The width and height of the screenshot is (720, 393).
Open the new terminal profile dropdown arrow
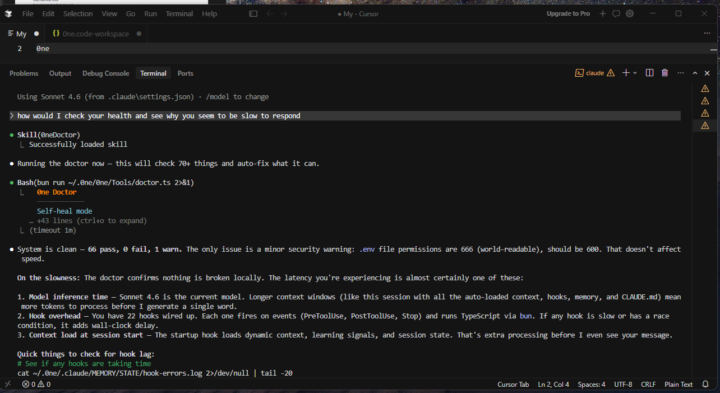[635, 73]
